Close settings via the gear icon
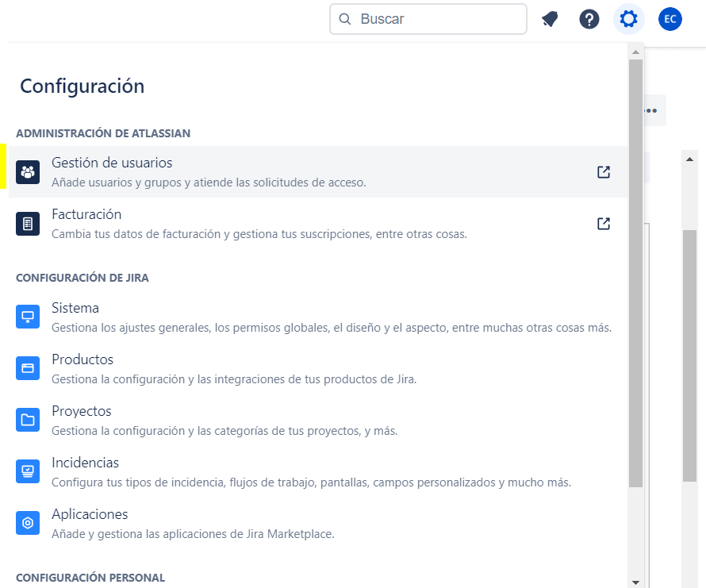This screenshot has height=588, width=706. 628,19
